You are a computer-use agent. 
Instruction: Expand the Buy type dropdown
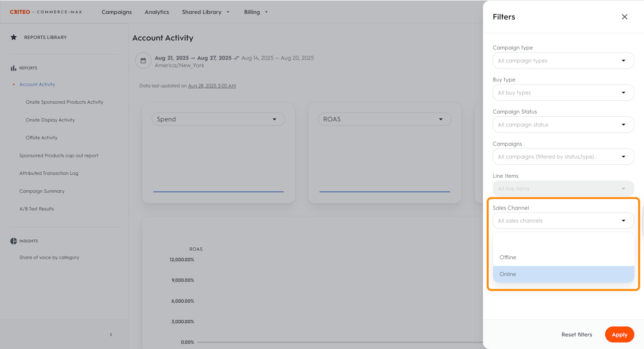(x=563, y=93)
